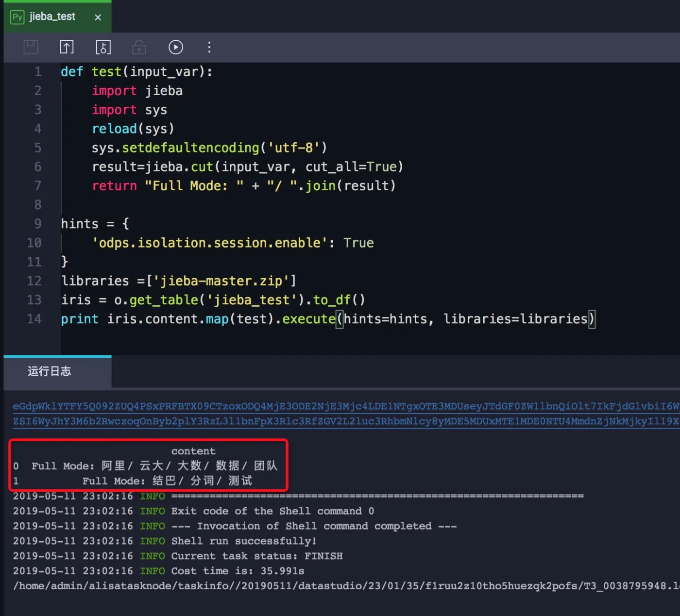Click line number 1 in the gutter
This screenshot has height=616, width=680.
(38, 72)
